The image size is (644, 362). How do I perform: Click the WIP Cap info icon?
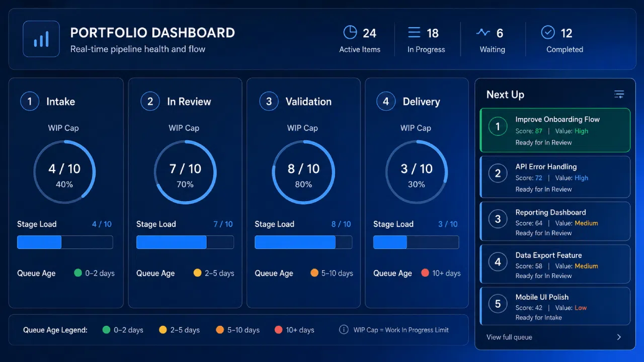[344, 330]
